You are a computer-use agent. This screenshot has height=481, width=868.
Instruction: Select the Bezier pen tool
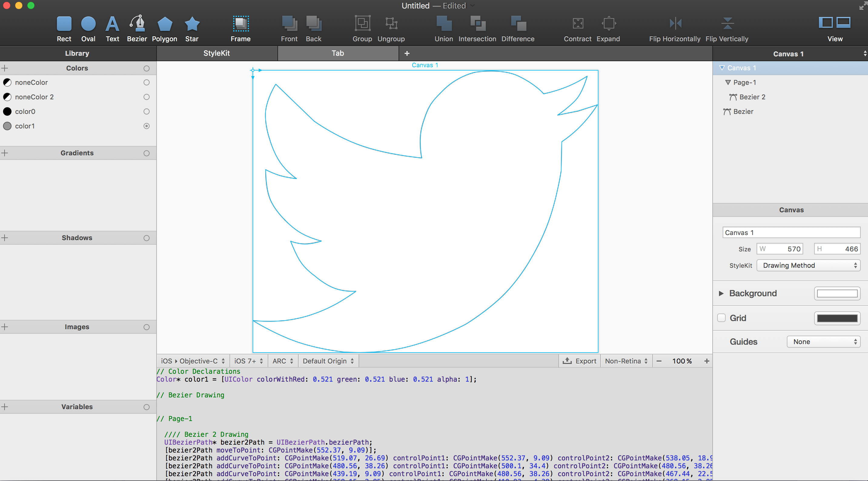pyautogui.click(x=137, y=24)
